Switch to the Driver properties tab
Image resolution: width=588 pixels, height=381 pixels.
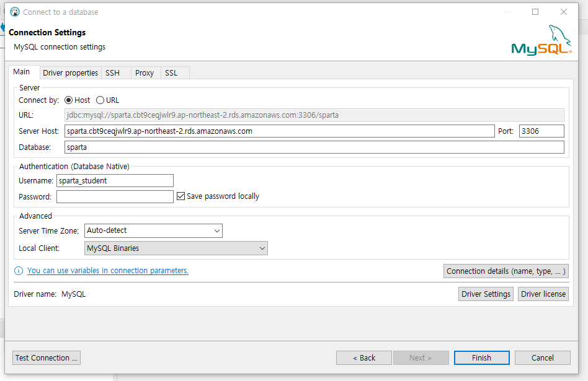click(70, 72)
